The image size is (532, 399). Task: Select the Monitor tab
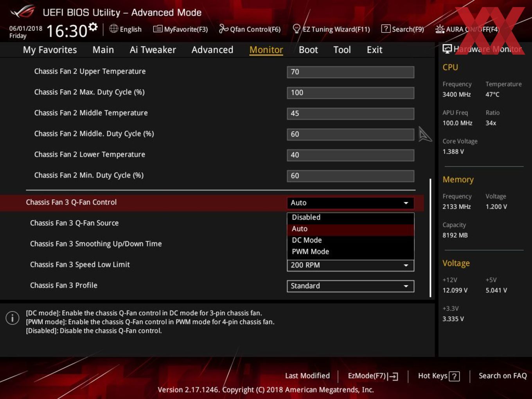click(266, 50)
